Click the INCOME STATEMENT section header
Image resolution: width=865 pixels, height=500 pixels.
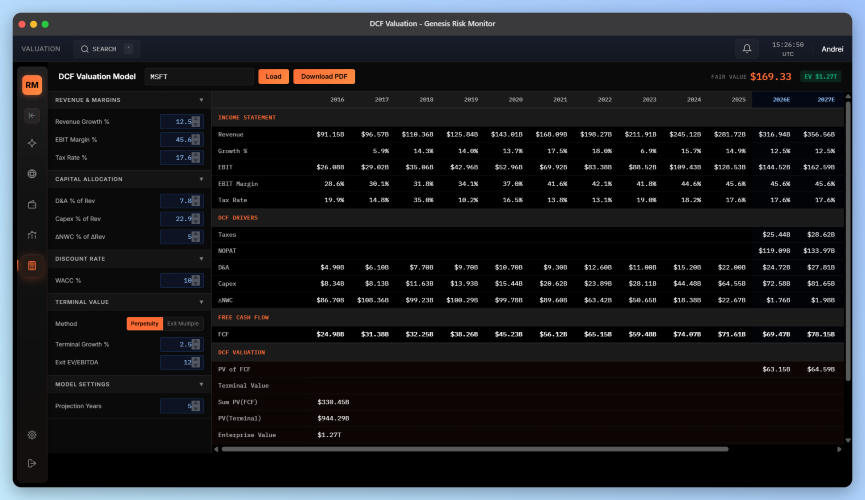(247, 118)
